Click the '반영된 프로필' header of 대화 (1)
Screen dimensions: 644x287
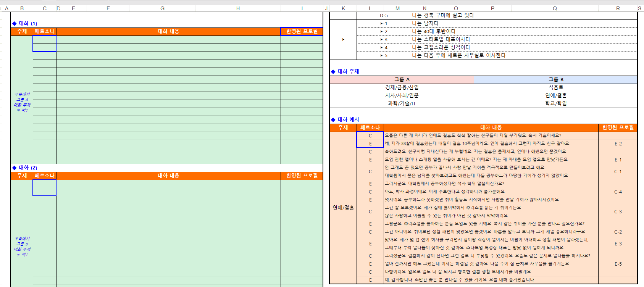tap(302, 31)
